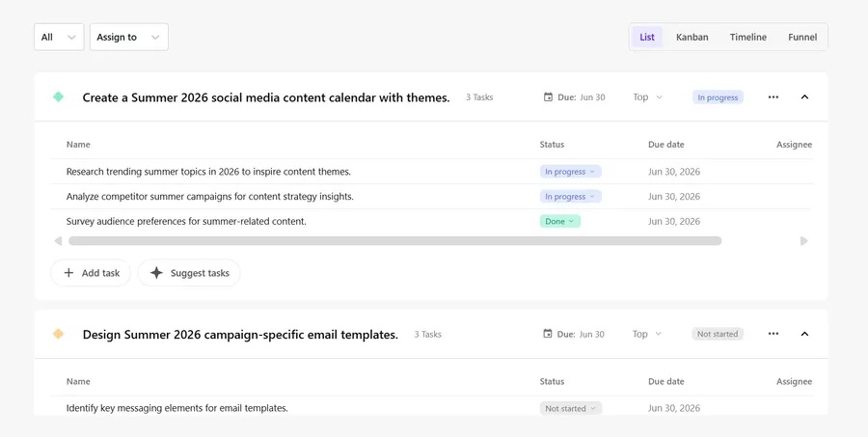Image resolution: width=868 pixels, height=437 pixels.
Task: Open goal title Create a Summer 2026 social media calendar
Action: [266, 98]
